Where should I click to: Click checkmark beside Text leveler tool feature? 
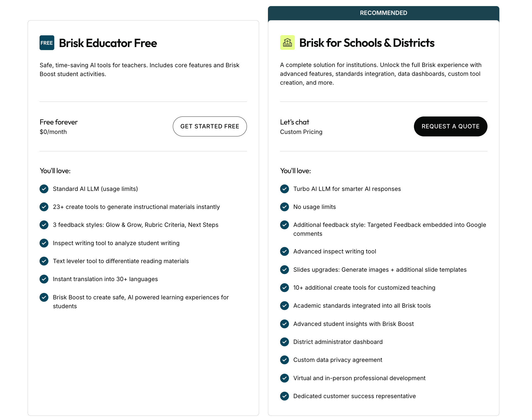(x=44, y=261)
